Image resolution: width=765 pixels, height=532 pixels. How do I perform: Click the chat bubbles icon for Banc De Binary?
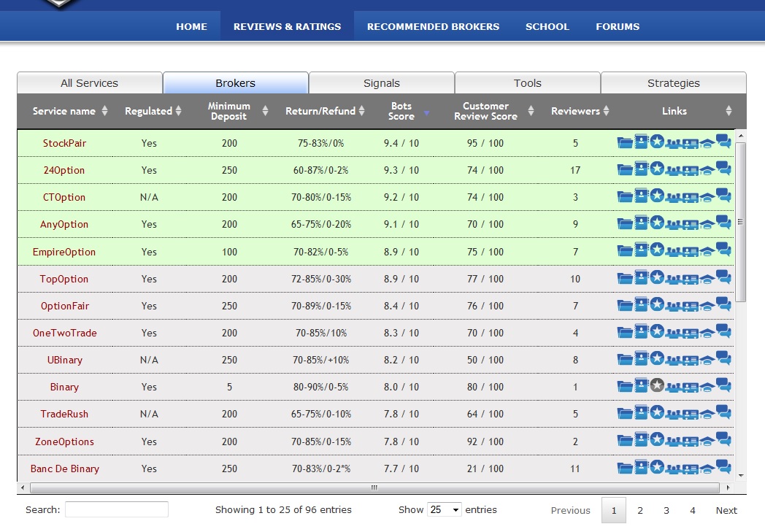coord(723,467)
